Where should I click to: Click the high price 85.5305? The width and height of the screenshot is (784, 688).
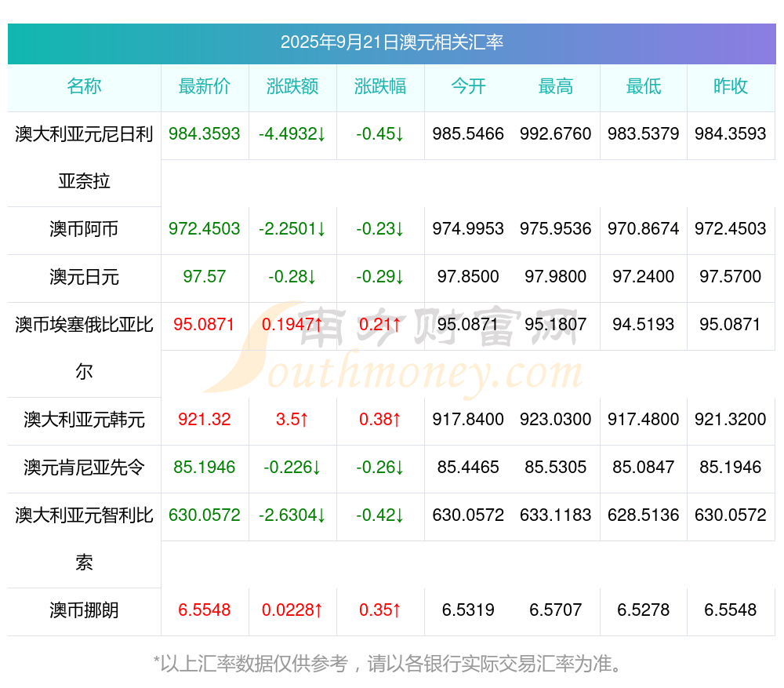coord(556,467)
